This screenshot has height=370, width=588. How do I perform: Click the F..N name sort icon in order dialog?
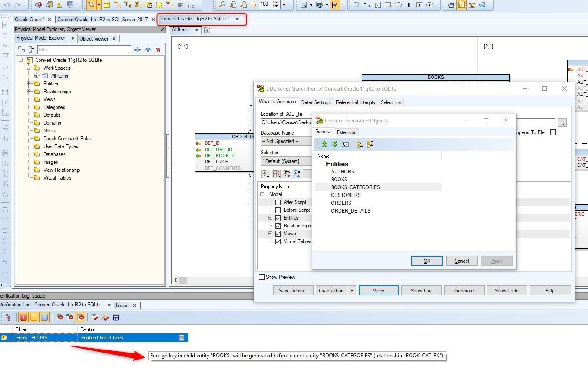pyautogui.click(x=345, y=144)
